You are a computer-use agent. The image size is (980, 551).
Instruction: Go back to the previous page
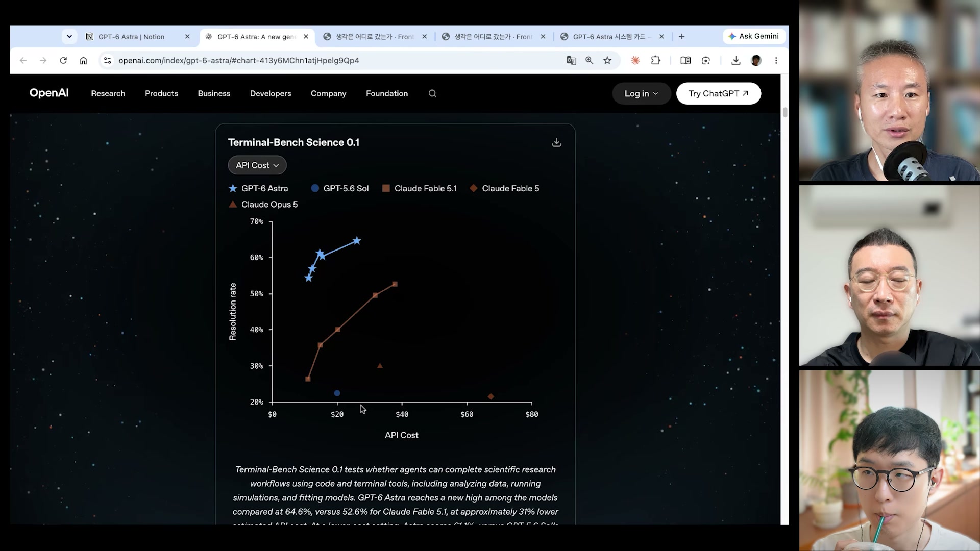coord(23,60)
